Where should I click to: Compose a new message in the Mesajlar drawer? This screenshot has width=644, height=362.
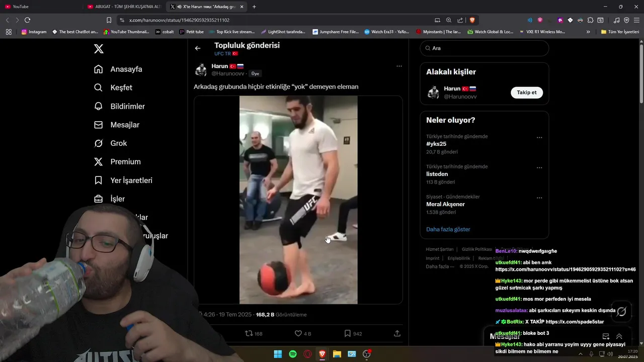click(606, 336)
